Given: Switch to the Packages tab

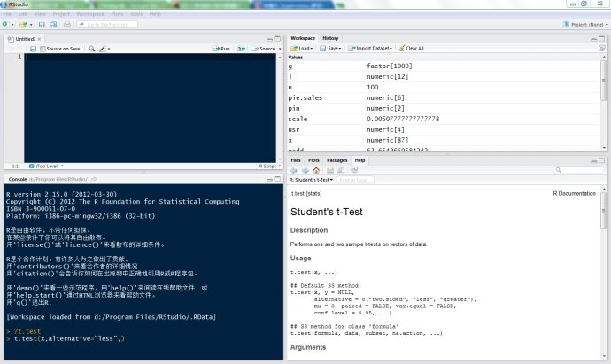Looking at the screenshot, I should click(337, 160).
